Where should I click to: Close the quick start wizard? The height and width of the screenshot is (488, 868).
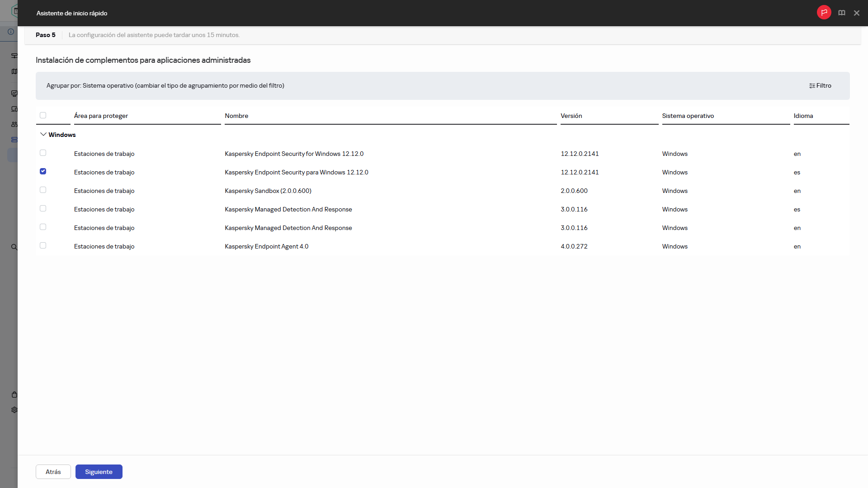[856, 13]
